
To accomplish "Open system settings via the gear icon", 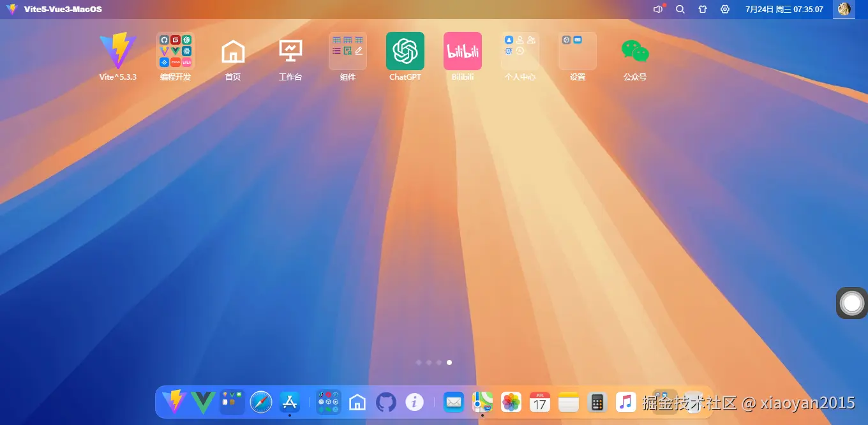I will (725, 9).
